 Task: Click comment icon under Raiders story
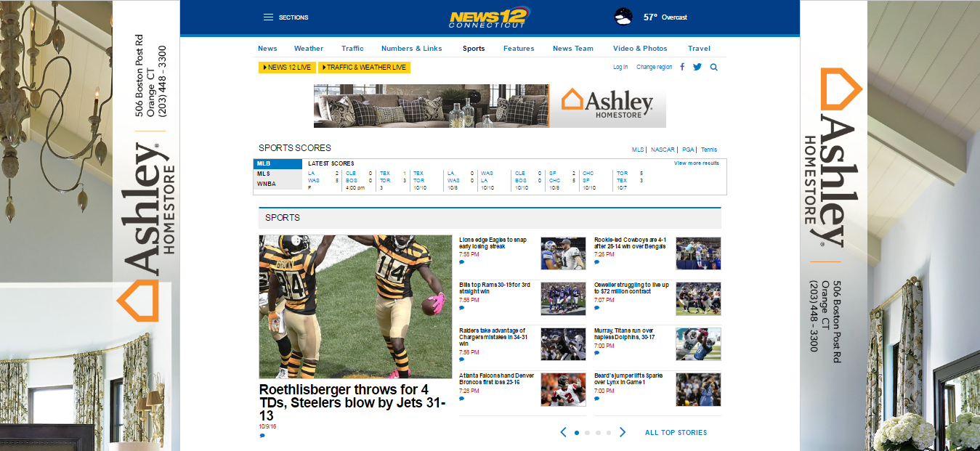pos(461,359)
